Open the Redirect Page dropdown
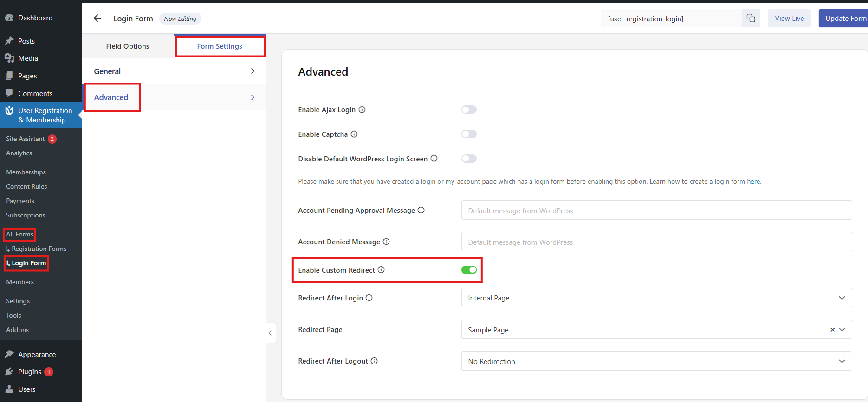The image size is (868, 402). coord(656,330)
